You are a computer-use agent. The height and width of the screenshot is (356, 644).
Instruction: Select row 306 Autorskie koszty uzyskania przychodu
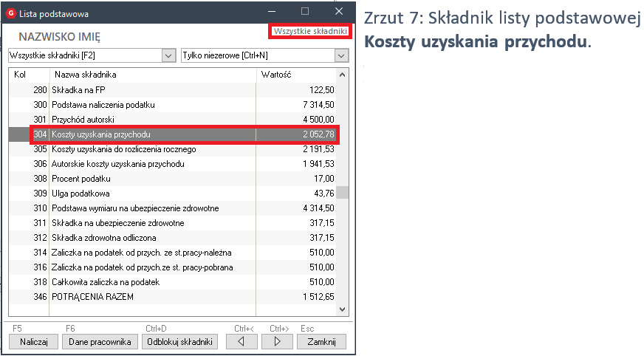point(173,164)
